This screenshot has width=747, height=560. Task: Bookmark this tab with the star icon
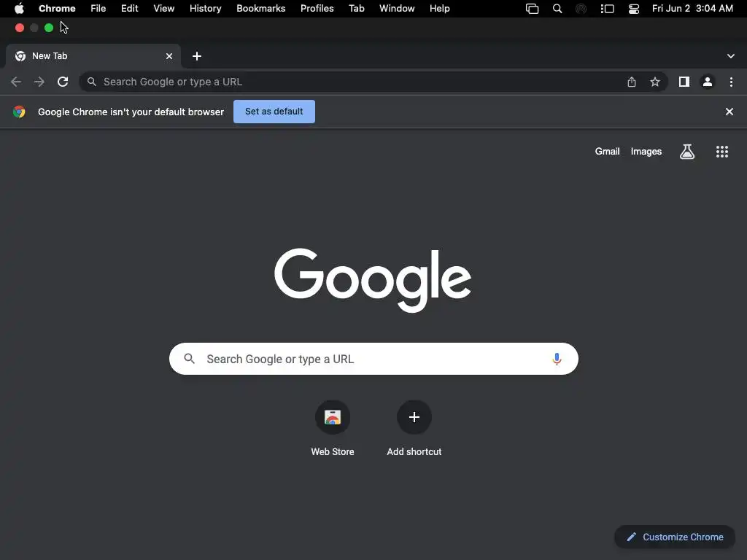[x=655, y=82]
